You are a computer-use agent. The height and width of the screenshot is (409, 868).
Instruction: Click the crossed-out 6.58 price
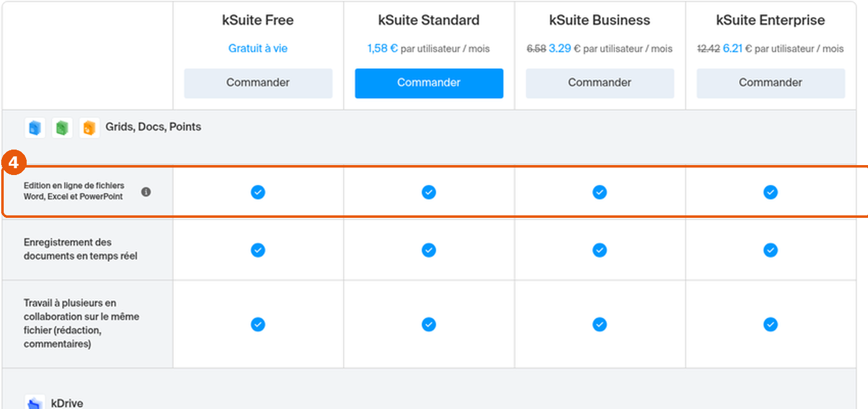pyautogui.click(x=536, y=48)
